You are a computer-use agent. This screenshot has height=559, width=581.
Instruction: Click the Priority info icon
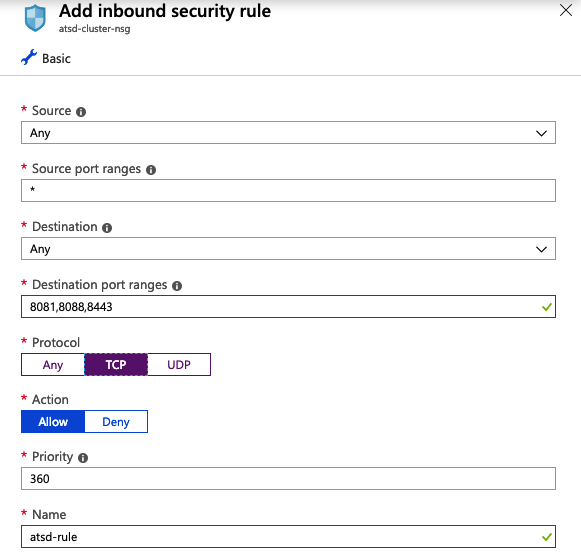pyautogui.click(x=83, y=458)
